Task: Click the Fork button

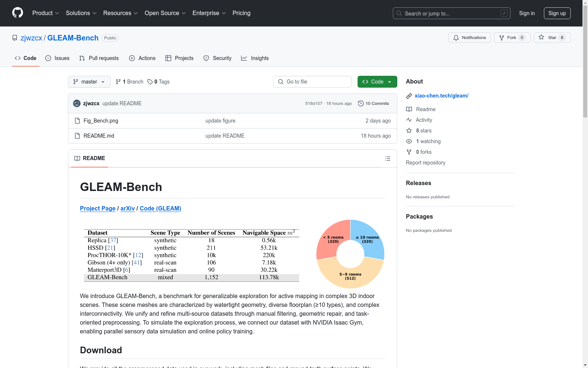Action: 512,38
